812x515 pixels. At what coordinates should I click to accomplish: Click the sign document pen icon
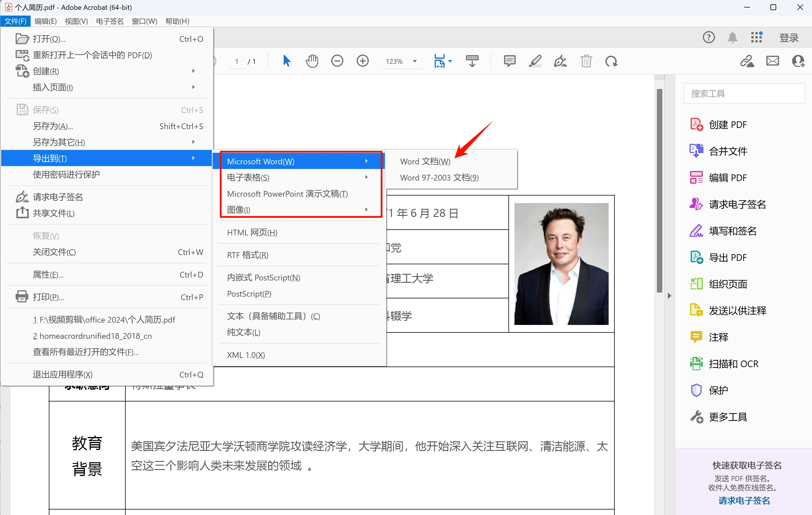[560, 61]
